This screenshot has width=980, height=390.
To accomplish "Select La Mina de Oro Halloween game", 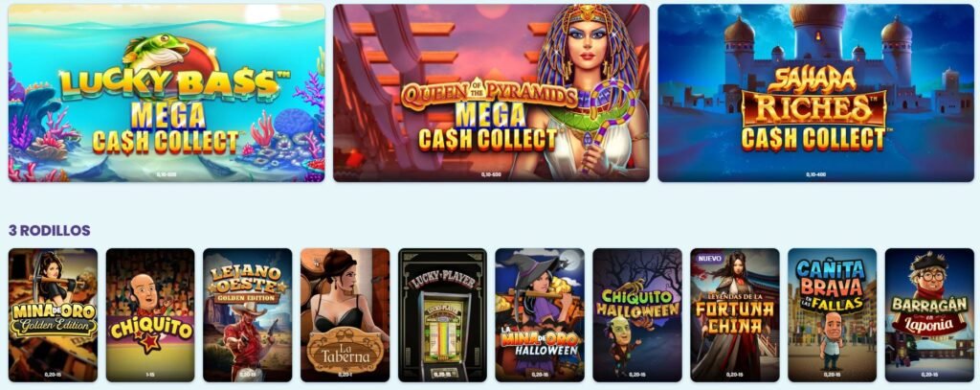I will (x=540, y=315).
